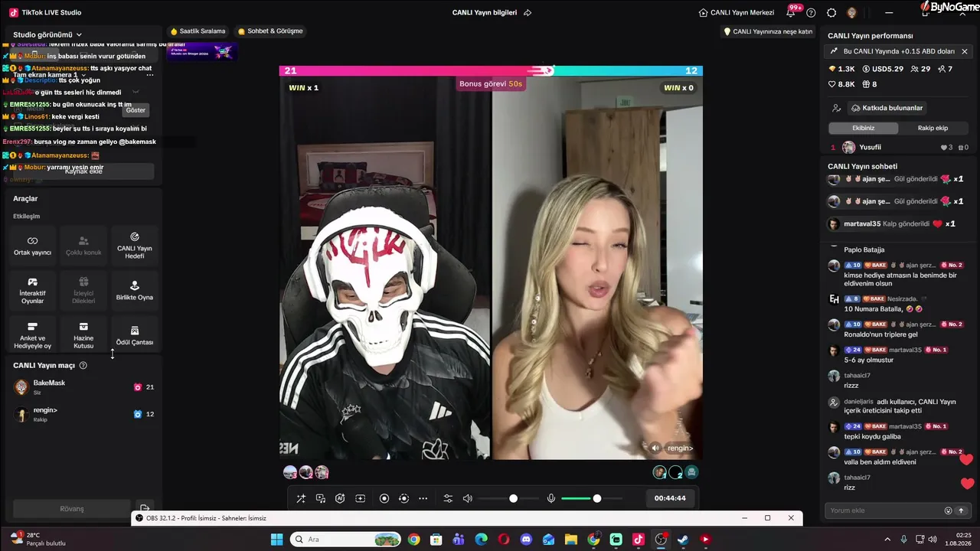Switch to the Ekibiniz tab
This screenshot has width=980, height=551.
863,128
